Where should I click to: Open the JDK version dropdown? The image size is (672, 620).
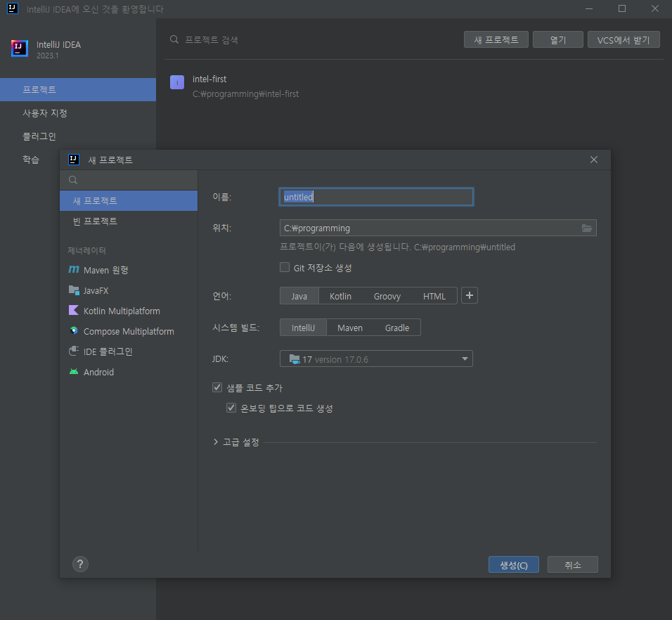tap(376, 359)
